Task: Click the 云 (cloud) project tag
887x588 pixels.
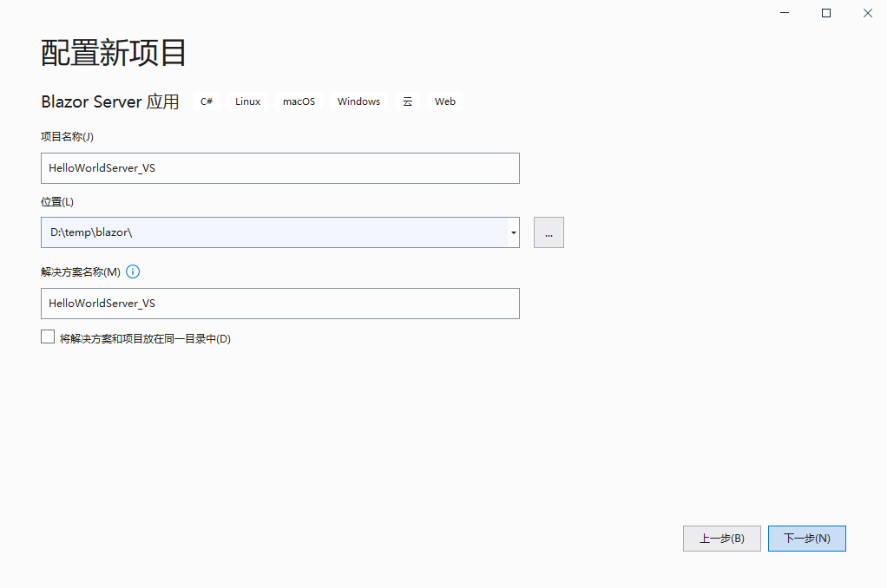Action: [407, 101]
